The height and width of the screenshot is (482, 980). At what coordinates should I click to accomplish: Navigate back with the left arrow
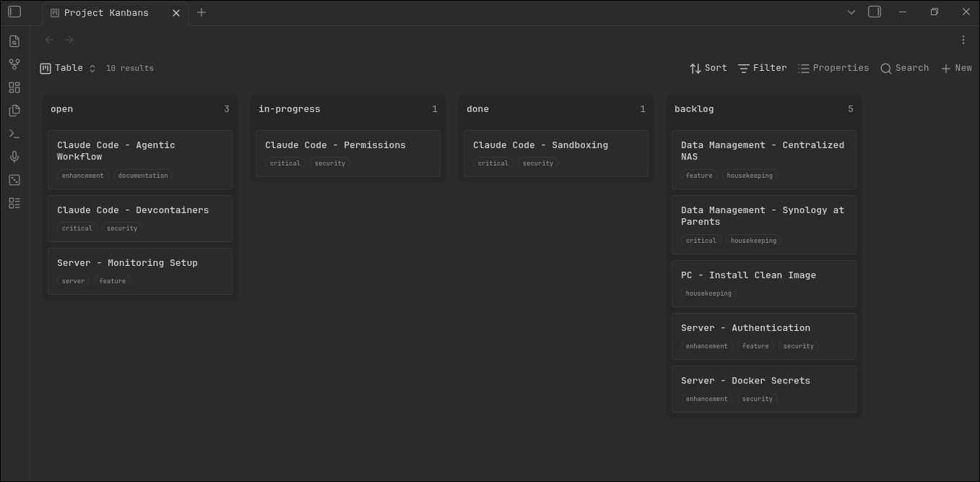tap(49, 40)
